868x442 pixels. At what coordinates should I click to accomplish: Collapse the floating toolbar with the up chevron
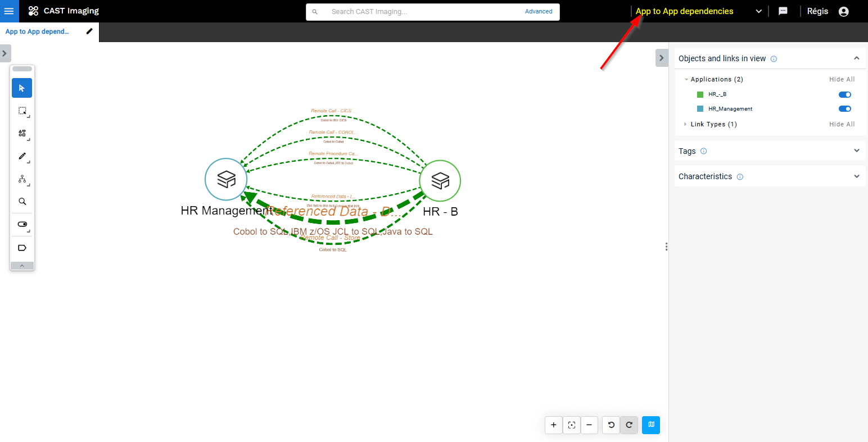tap(22, 266)
